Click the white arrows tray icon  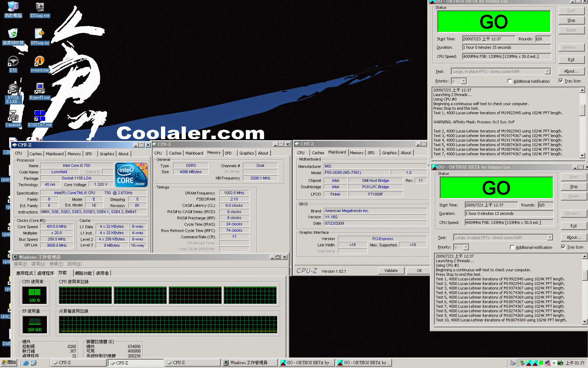554,363
